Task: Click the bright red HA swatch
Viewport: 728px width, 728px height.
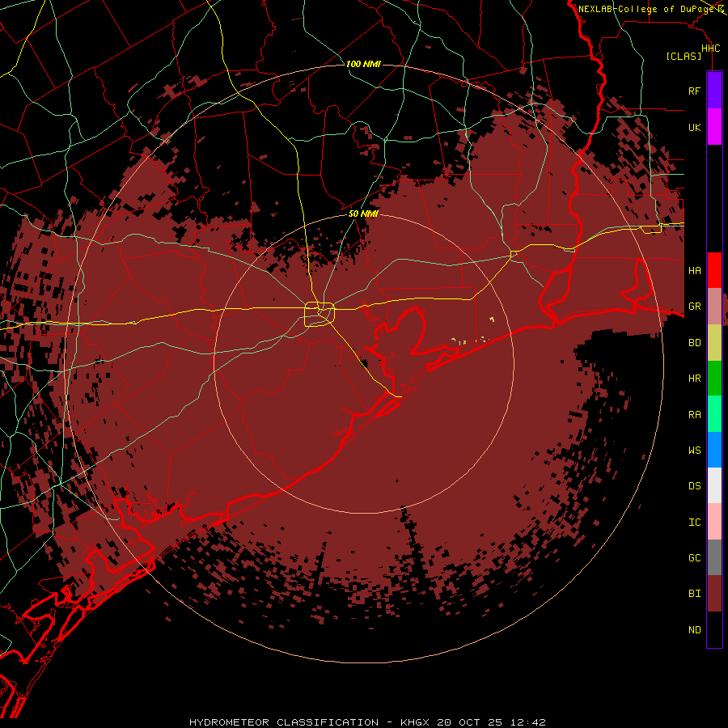Action: click(714, 270)
